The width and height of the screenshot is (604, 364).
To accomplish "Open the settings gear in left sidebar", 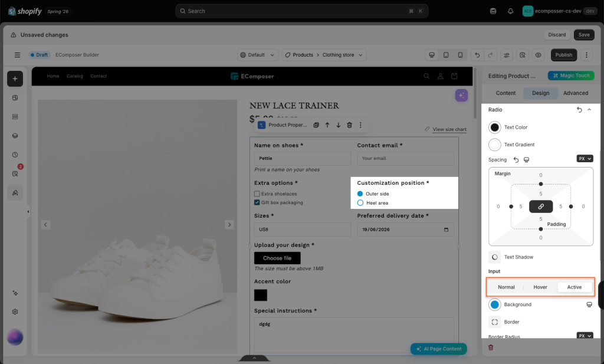I will (x=15, y=312).
